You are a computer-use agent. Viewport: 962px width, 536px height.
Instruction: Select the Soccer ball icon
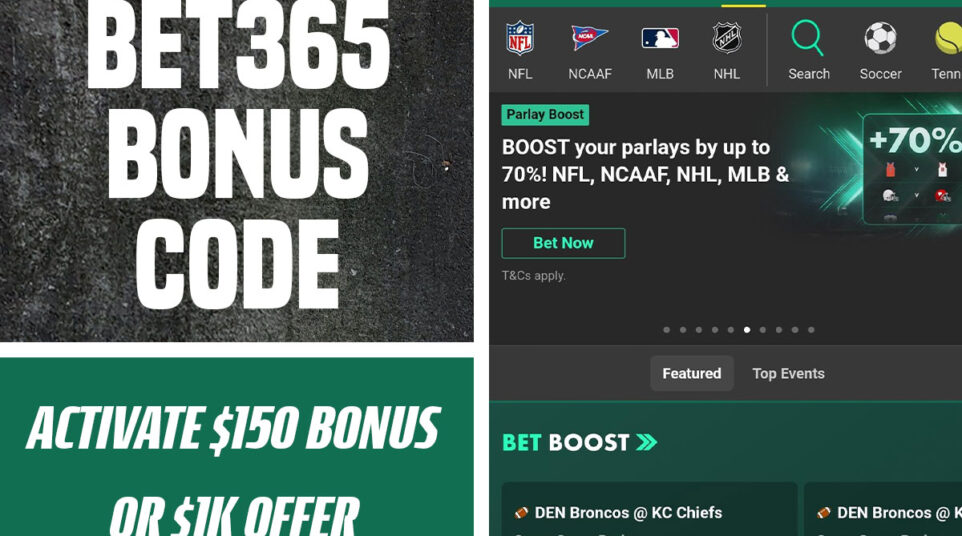point(880,38)
